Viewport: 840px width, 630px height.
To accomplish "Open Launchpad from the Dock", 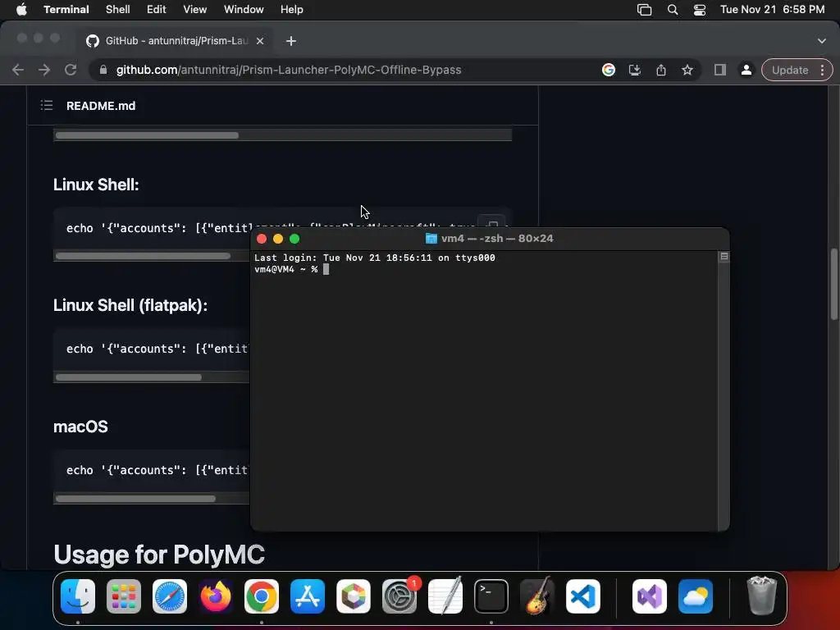I will (x=124, y=596).
